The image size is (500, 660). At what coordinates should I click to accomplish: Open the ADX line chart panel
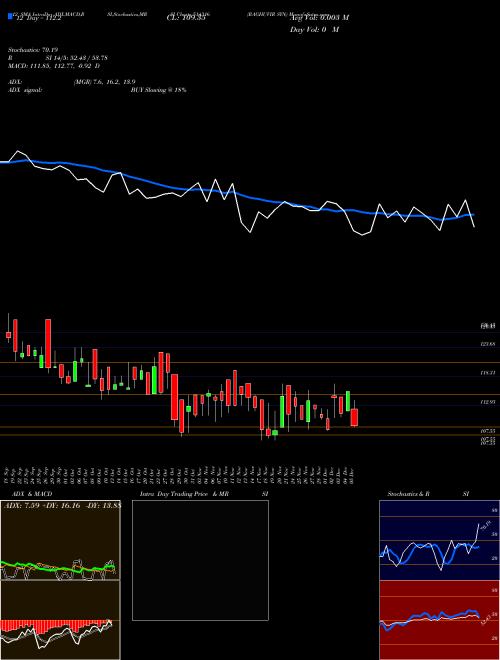click(x=60, y=540)
